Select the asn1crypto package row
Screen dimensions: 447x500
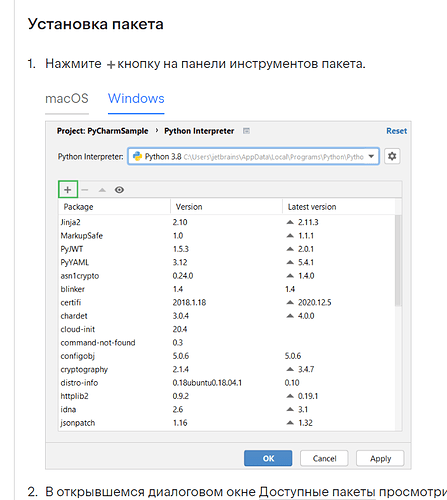[227, 275]
